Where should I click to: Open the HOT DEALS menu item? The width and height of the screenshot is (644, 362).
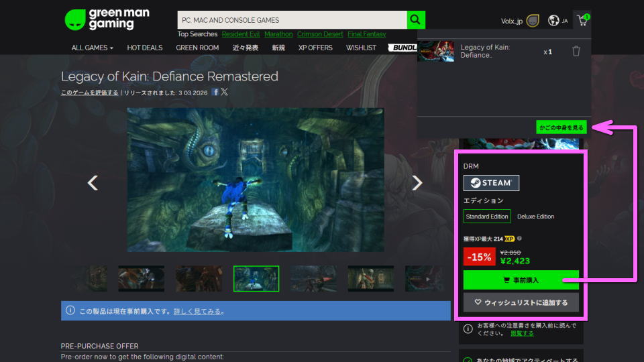[x=144, y=48]
